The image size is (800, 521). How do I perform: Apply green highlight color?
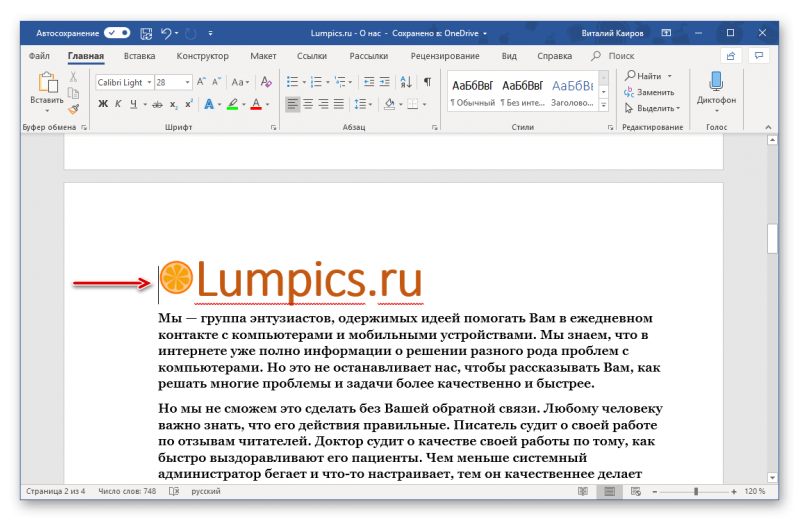coord(233,105)
